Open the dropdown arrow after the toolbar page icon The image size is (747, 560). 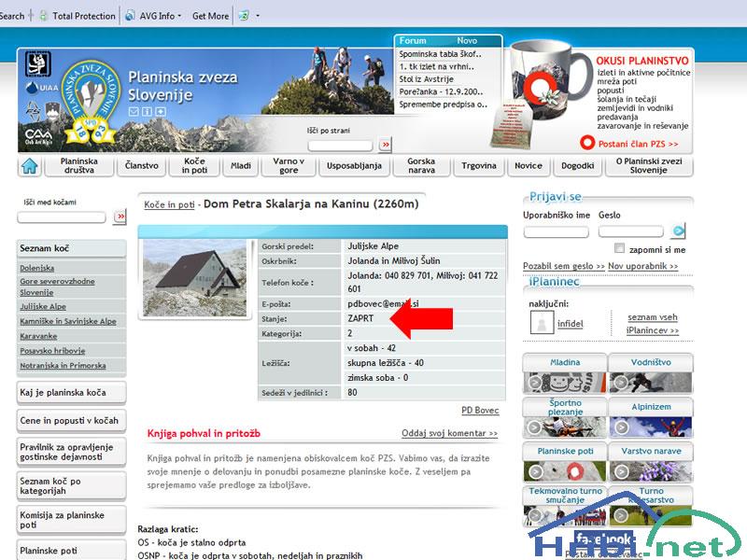point(258,16)
